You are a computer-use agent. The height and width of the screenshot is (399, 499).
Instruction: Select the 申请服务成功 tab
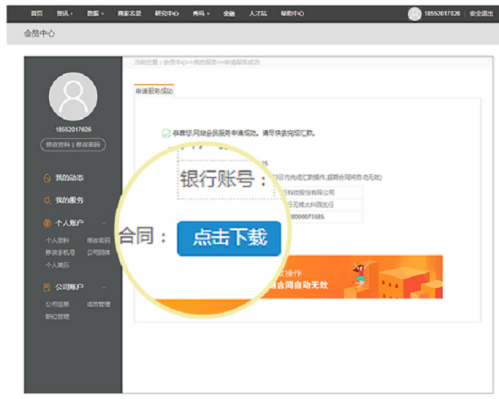154,91
